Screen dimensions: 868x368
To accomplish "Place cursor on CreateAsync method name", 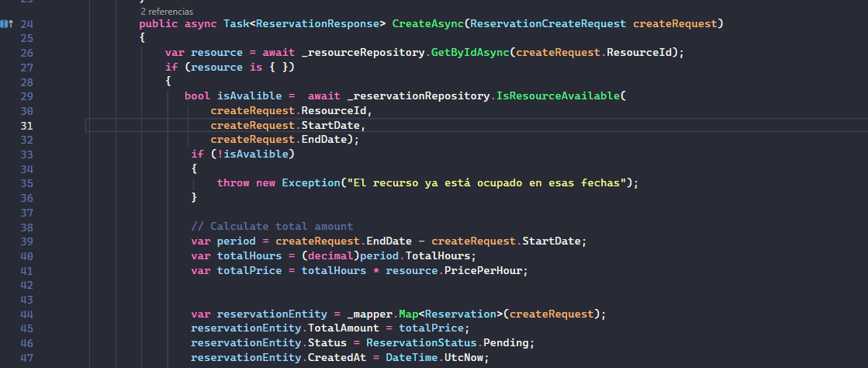I will (427, 24).
